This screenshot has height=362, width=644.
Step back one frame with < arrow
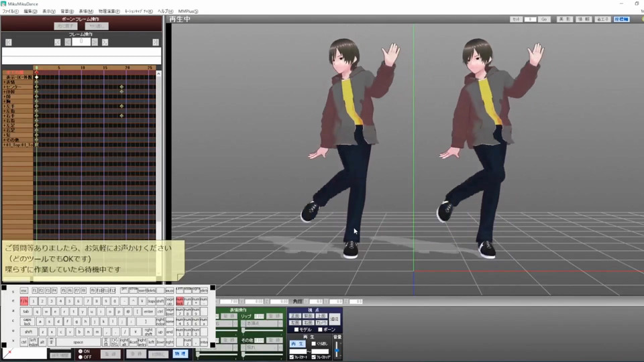point(67,42)
